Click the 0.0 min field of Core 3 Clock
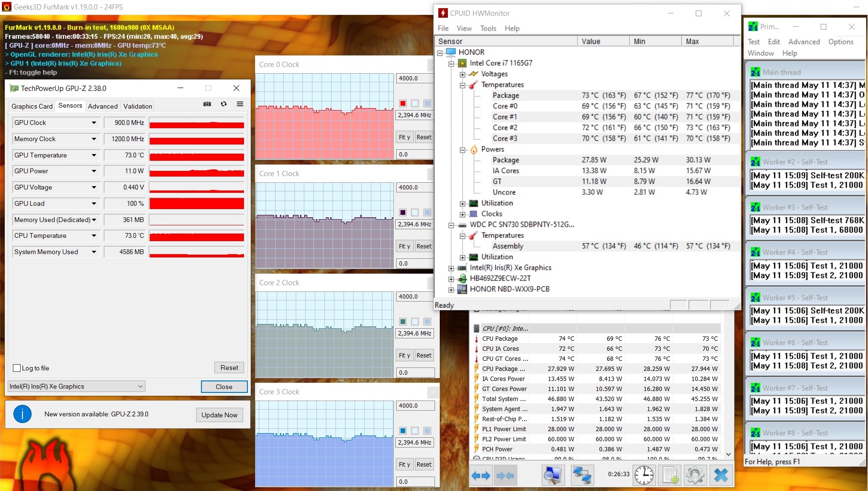Image resolution: width=868 pixels, height=491 pixels. click(x=415, y=482)
